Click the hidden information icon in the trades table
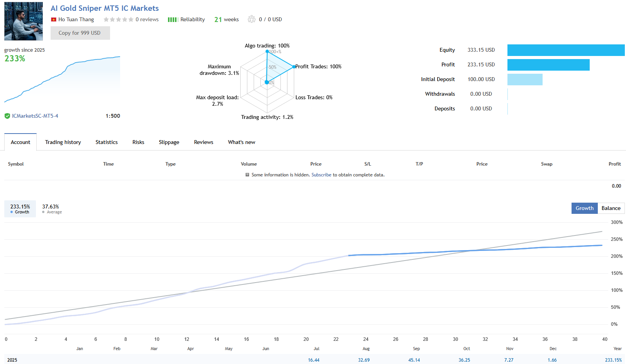 click(247, 174)
